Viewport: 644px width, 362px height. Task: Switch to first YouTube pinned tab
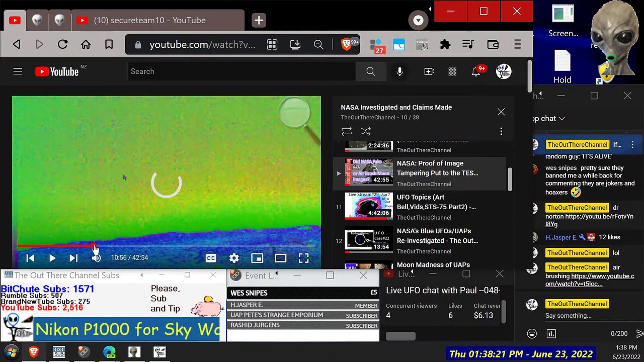15,21
